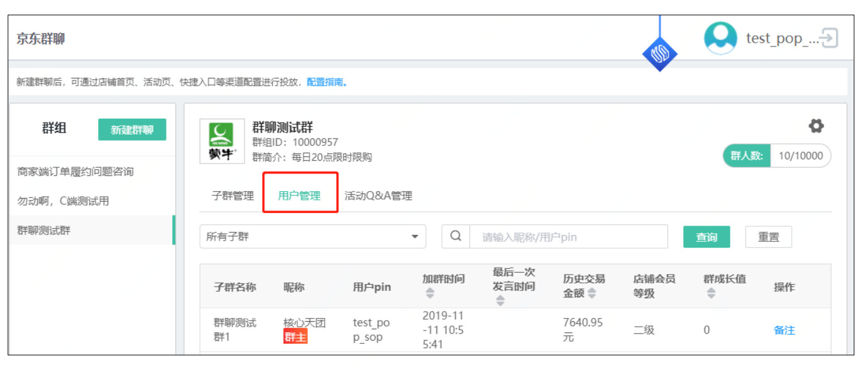The height and width of the screenshot is (367, 868).
Task: Switch to the 子群管理 tab
Action: click(x=233, y=195)
